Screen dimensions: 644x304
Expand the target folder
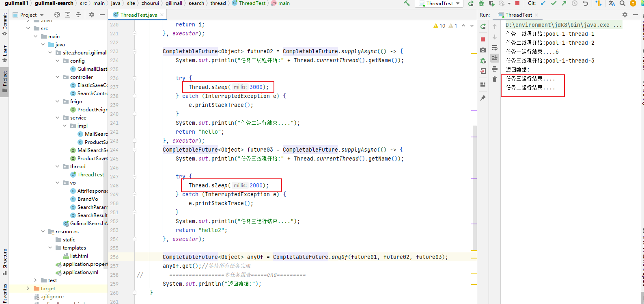(28, 289)
